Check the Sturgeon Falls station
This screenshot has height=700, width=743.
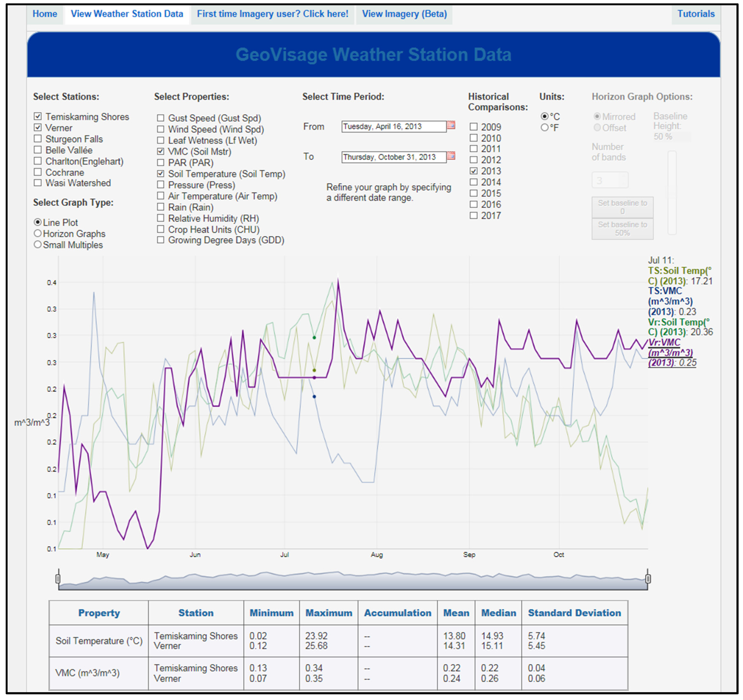click(38, 139)
